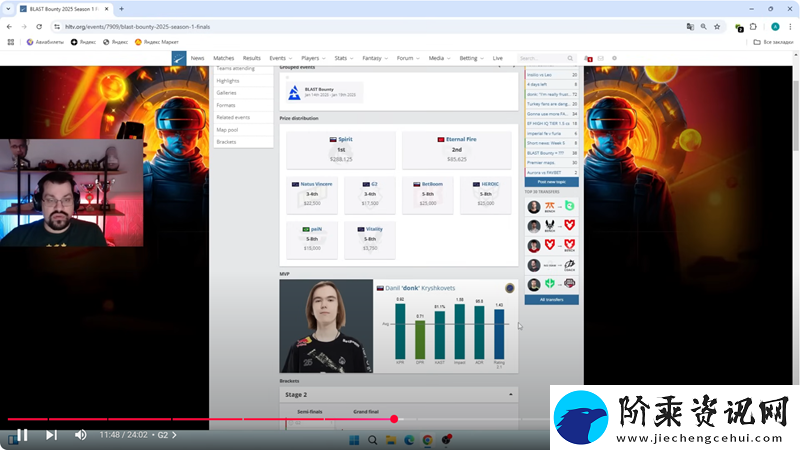Open the Spirit 1st place team link

[x=345, y=139]
